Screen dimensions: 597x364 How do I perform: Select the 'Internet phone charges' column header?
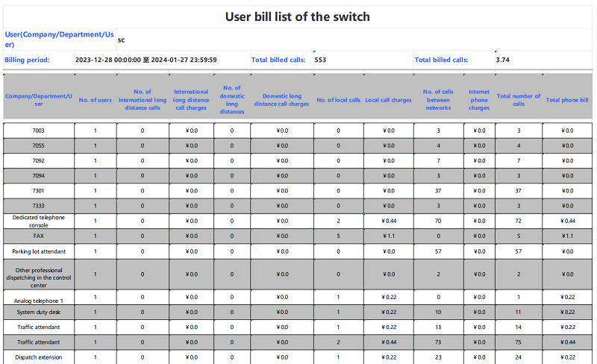pyautogui.click(x=479, y=100)
